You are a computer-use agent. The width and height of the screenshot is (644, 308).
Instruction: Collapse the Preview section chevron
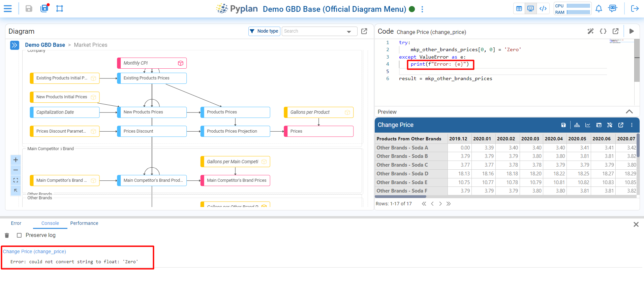point(629,112)
